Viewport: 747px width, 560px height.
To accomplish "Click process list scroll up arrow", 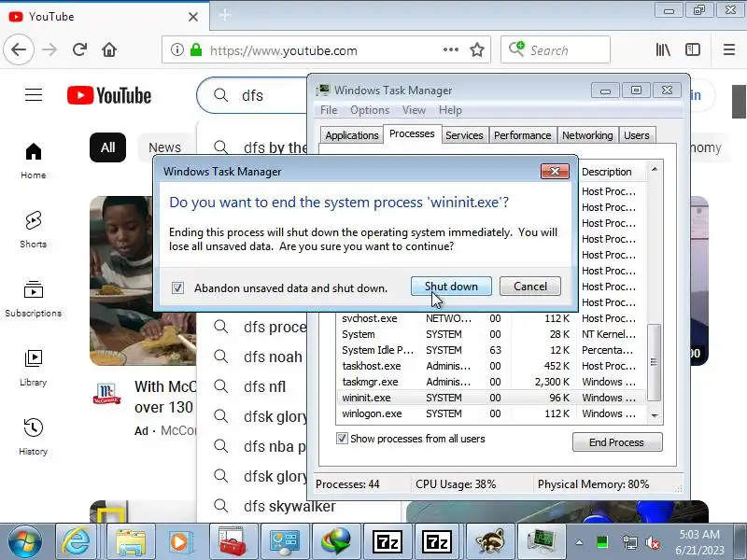I will 655,169.
